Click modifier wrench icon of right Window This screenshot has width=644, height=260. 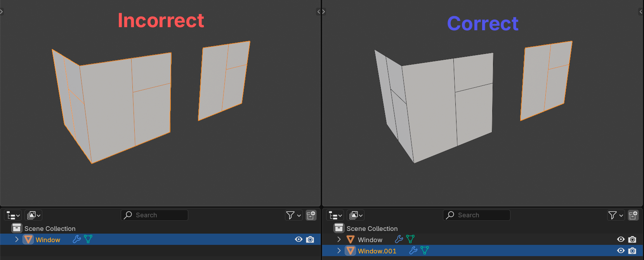point(399,239)
